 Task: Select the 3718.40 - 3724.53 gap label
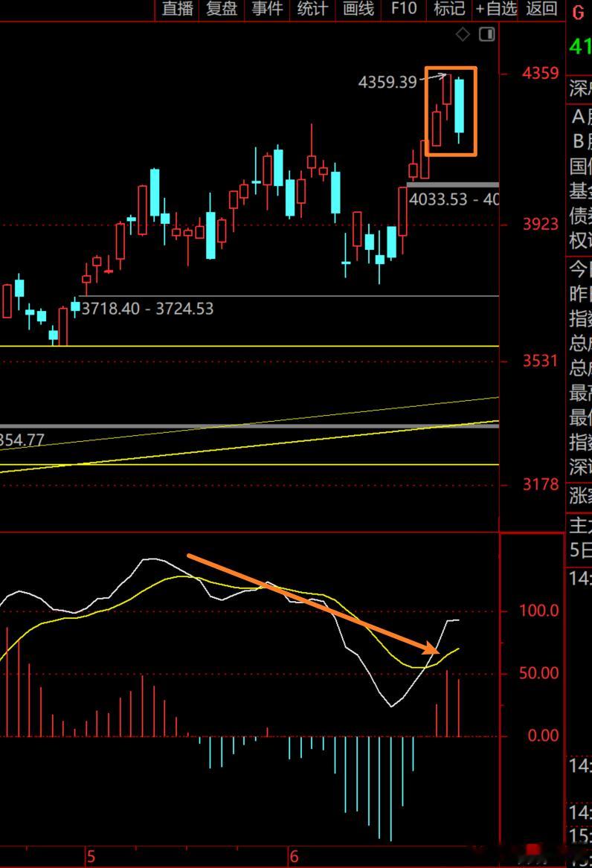[x=147, y=309]
